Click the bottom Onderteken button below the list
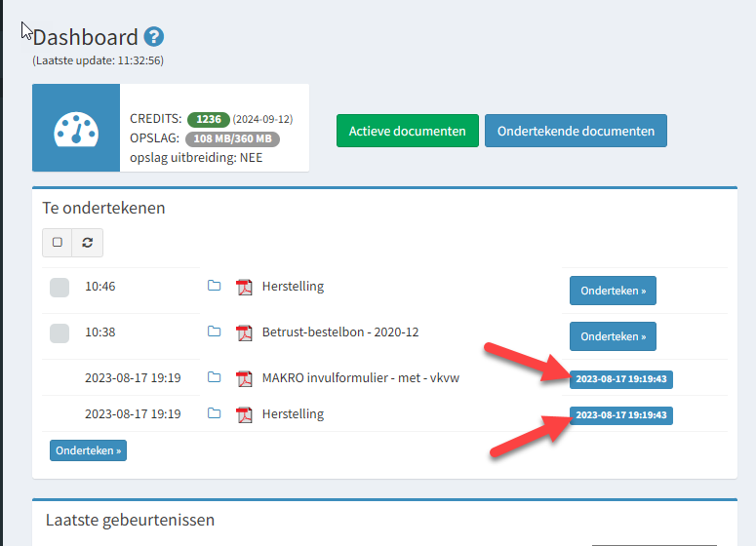Image resolution: width=756 pixels, height=546 pixels. click(88, 450)
